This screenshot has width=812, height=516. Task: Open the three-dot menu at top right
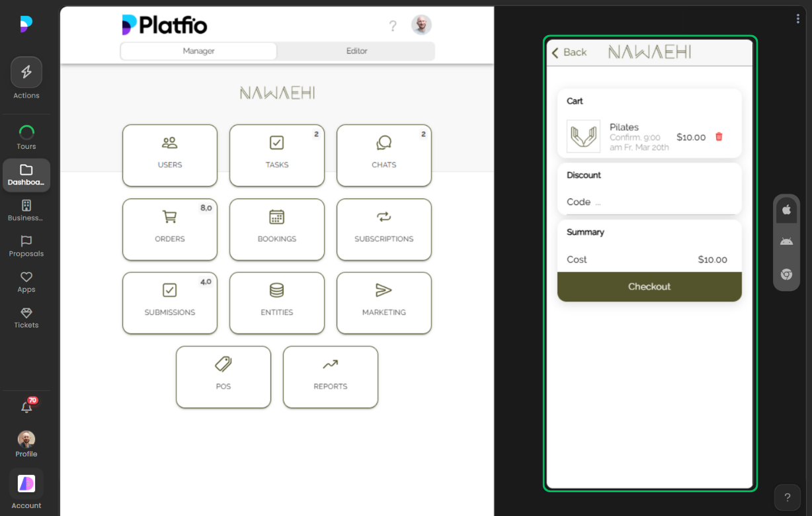point(797,19)
